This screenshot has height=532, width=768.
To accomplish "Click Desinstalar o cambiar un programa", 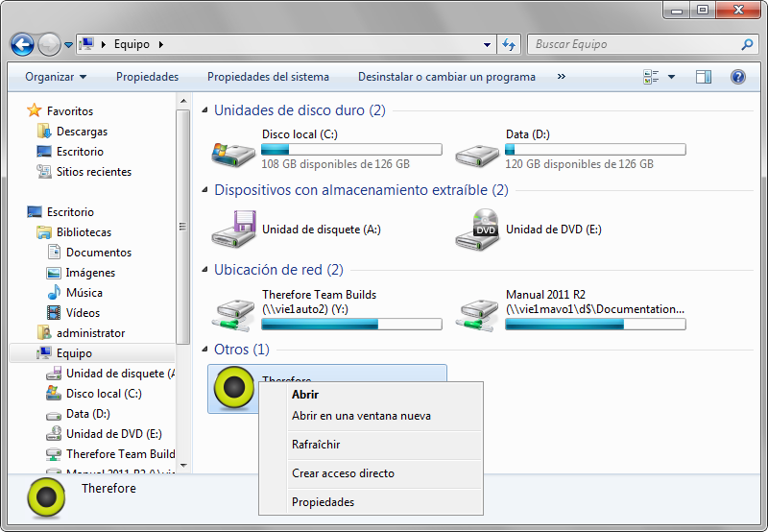I will (x=446, y=77).
